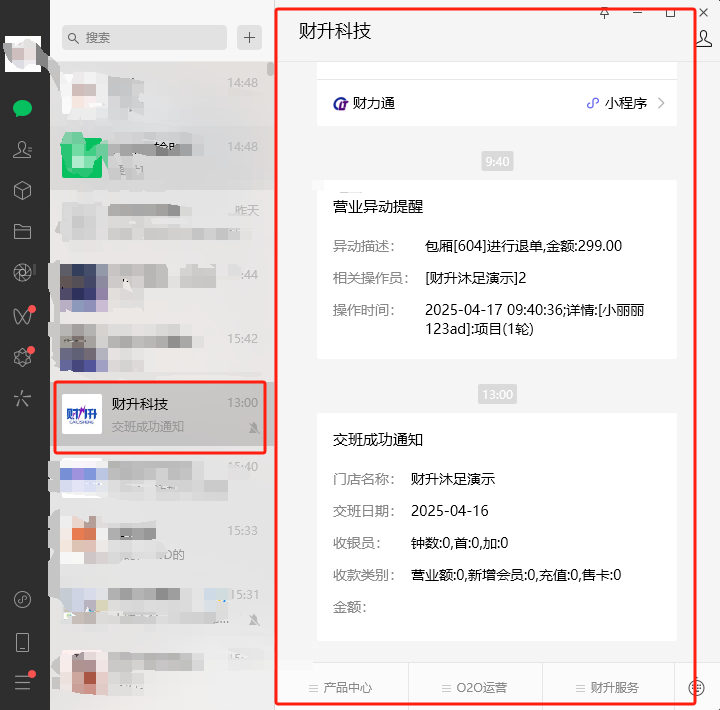
Task: Click the 小程序 chevron arrow
Action: (x=661, y=103)
